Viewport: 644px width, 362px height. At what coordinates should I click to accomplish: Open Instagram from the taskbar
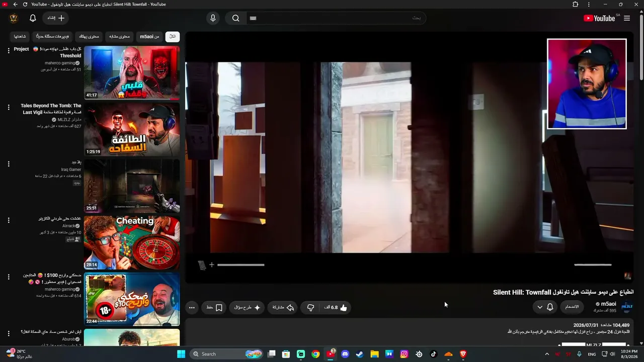[x=404, y=354]
